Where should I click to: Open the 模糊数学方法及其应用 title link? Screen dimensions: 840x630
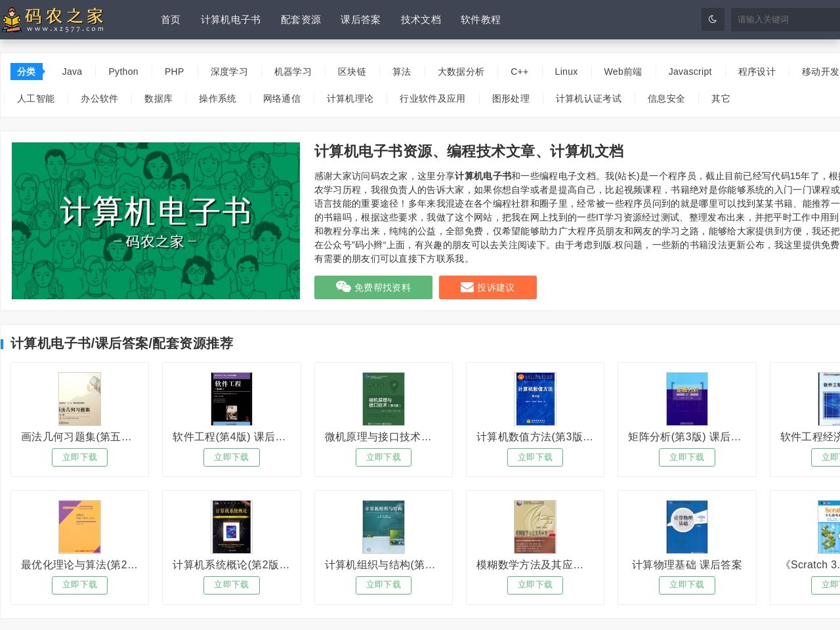pos(530,564)
